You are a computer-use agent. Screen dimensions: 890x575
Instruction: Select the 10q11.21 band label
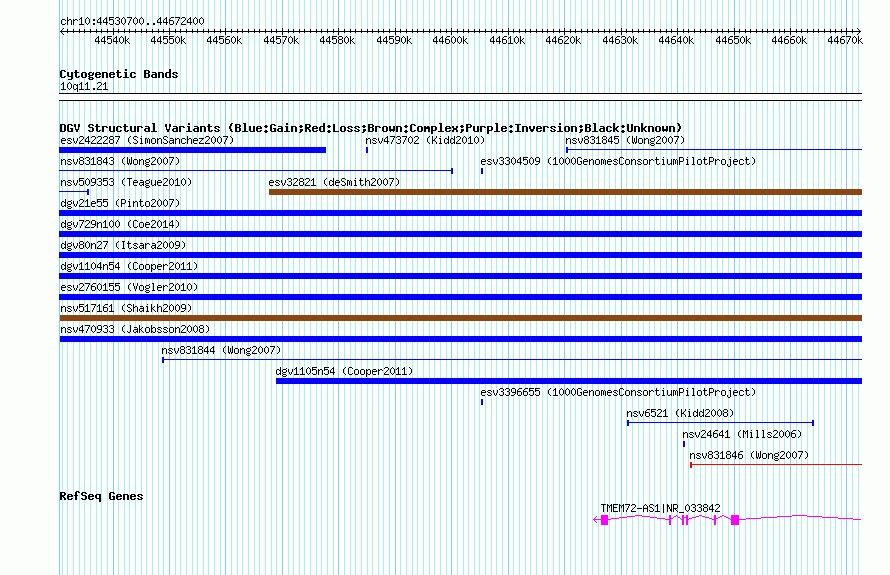[x=84, y=86]
